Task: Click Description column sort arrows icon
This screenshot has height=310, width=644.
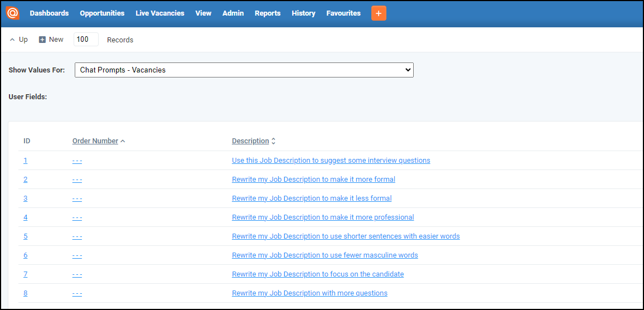Action: pyautogui.click(x=274, y=141)
